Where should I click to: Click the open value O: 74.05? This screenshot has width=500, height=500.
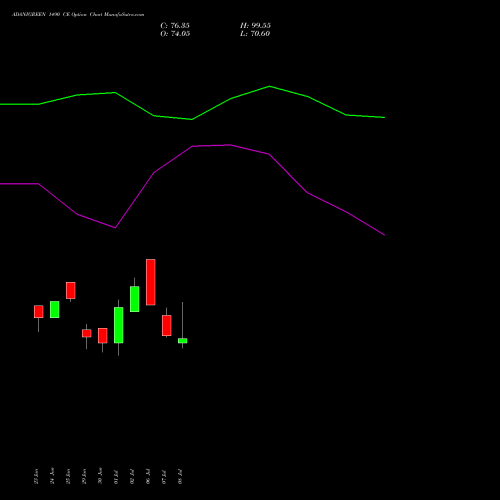(175, 34)
